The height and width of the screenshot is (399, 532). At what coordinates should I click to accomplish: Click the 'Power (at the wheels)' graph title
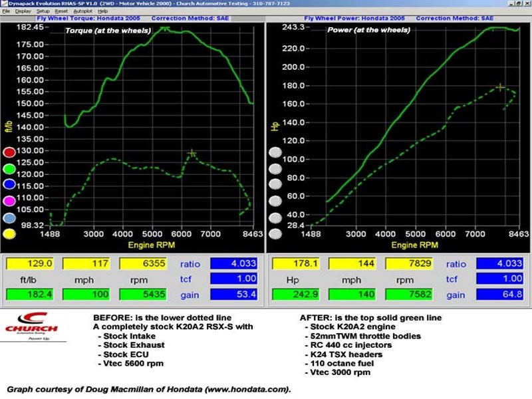(x=369, y=30)
